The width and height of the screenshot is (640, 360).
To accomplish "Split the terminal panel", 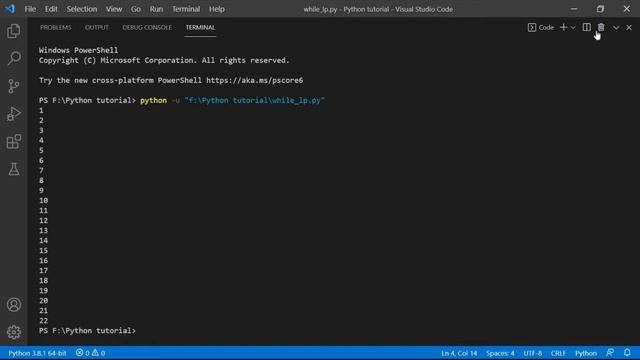I will [x=586, y=27].
